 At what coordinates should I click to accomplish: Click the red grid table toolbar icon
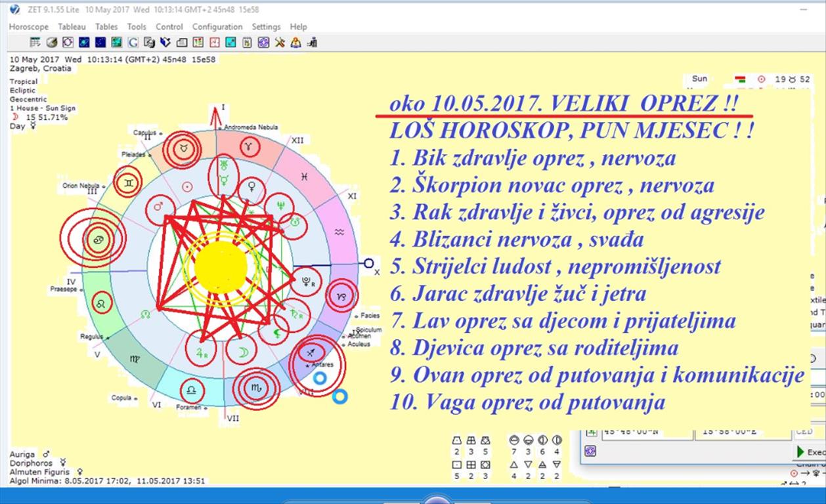198,43
